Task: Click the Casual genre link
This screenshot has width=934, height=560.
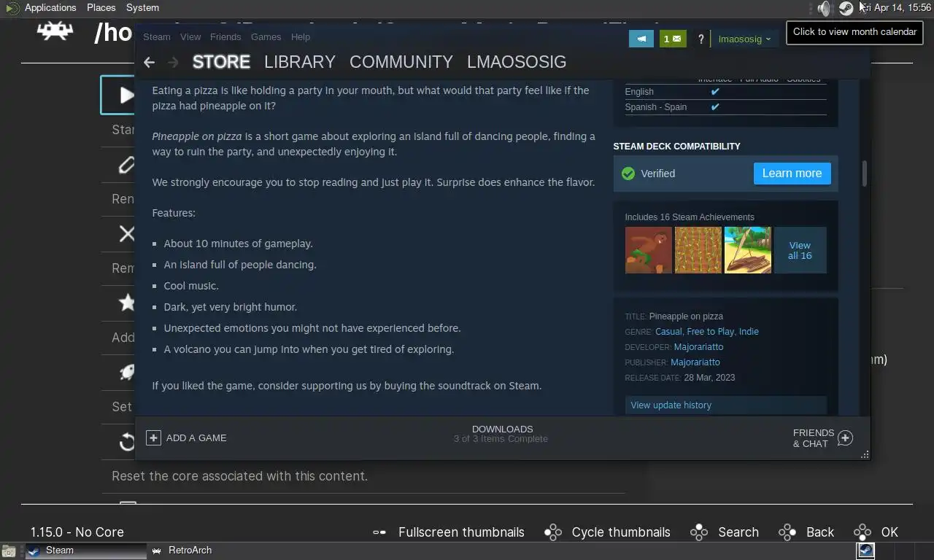Action: coord(668,332)
